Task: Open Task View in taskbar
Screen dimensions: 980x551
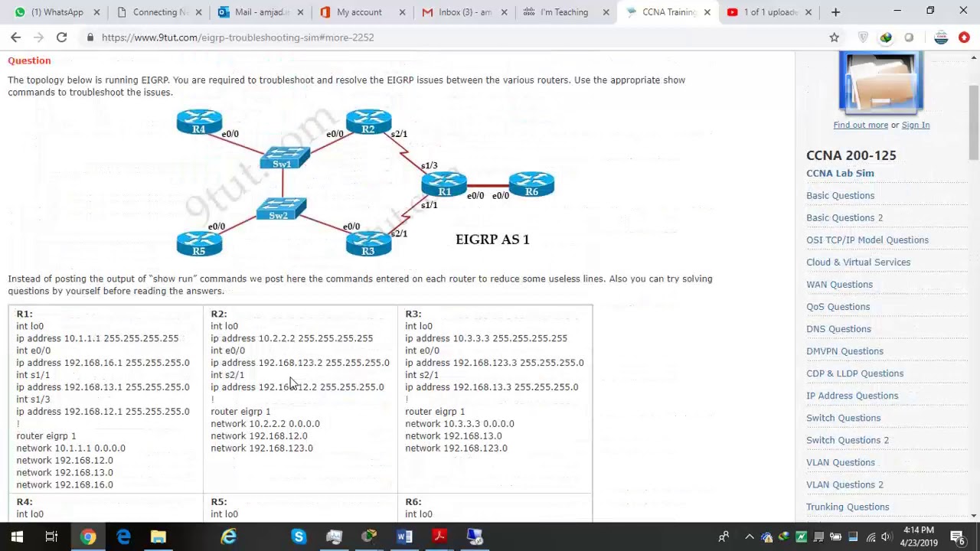Action: point(51,536)
